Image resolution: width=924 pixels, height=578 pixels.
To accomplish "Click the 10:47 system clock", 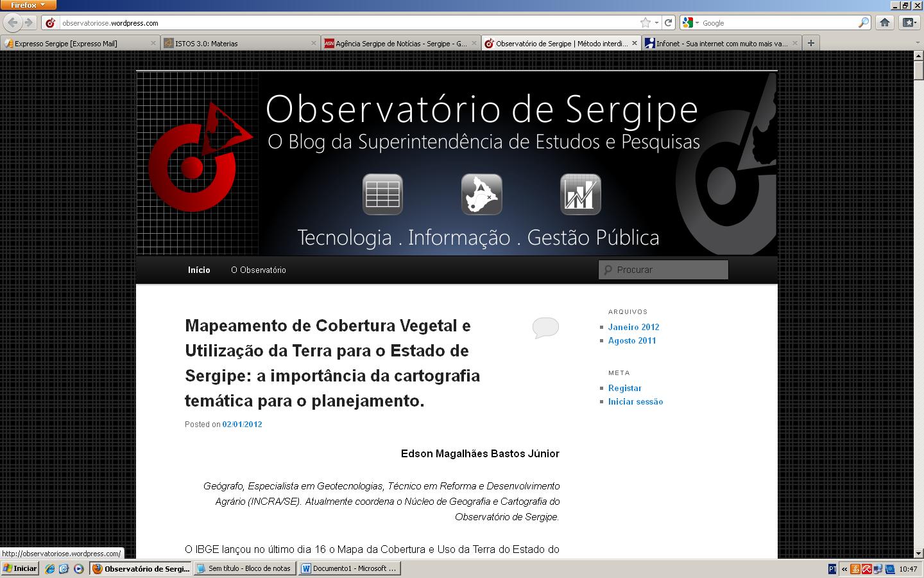I will point(908,569).
